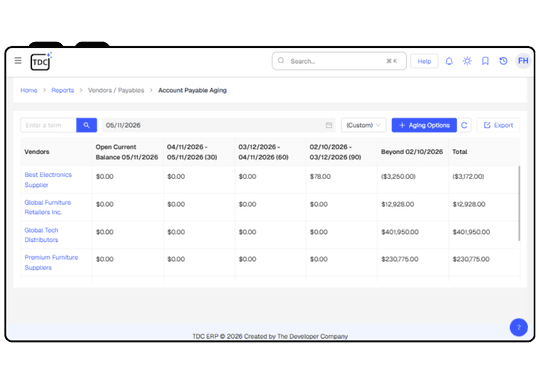This screenshot has height=384, width=540.
Task: Open Premium Furniture Suppliers link
Action: (x=51, y=262)
